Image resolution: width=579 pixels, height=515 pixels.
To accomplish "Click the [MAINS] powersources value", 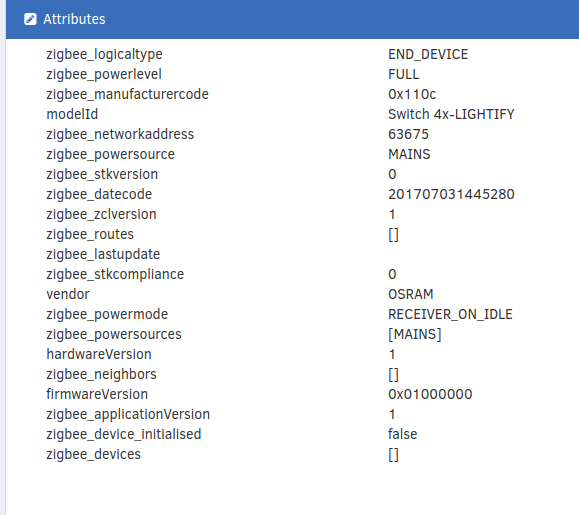I will [415, 334].
